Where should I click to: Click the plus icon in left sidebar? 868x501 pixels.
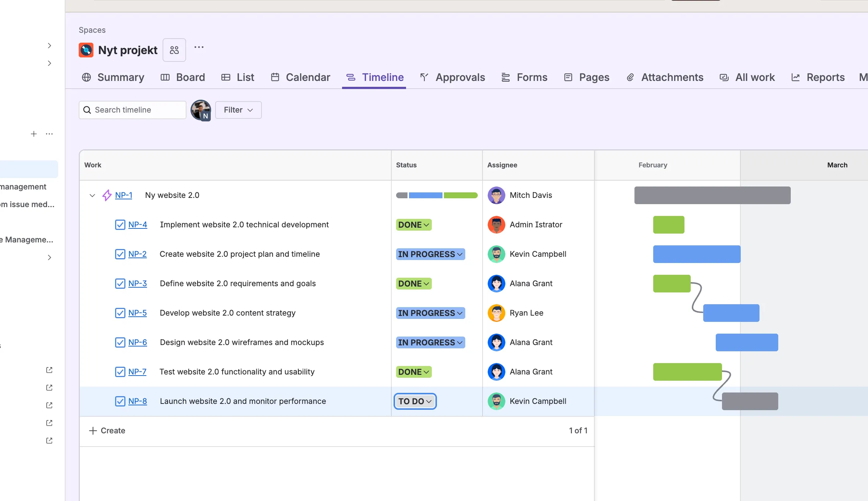click(x=34, y=134)
